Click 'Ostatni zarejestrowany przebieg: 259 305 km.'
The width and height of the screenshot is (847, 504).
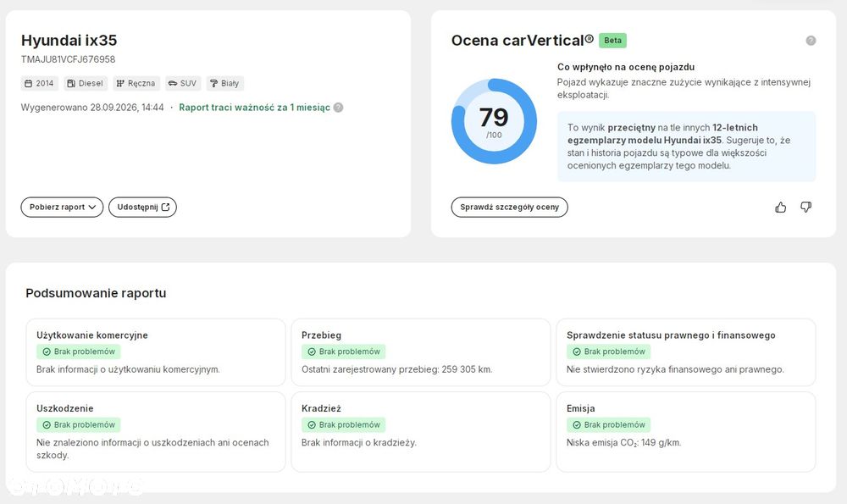pyautogui.click(x=397, y=369)
